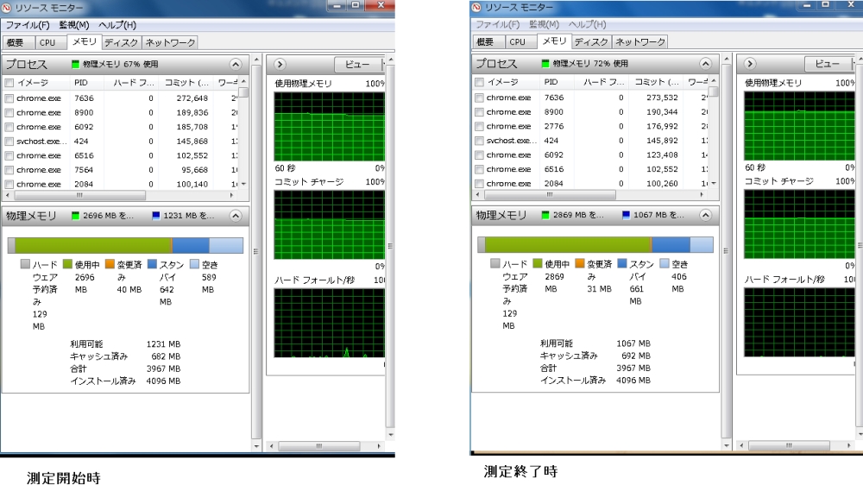Check chrome.exe PID 2084 box in 測定終了時 window
The image size is (863, 504).
click(x=479, y=184)
